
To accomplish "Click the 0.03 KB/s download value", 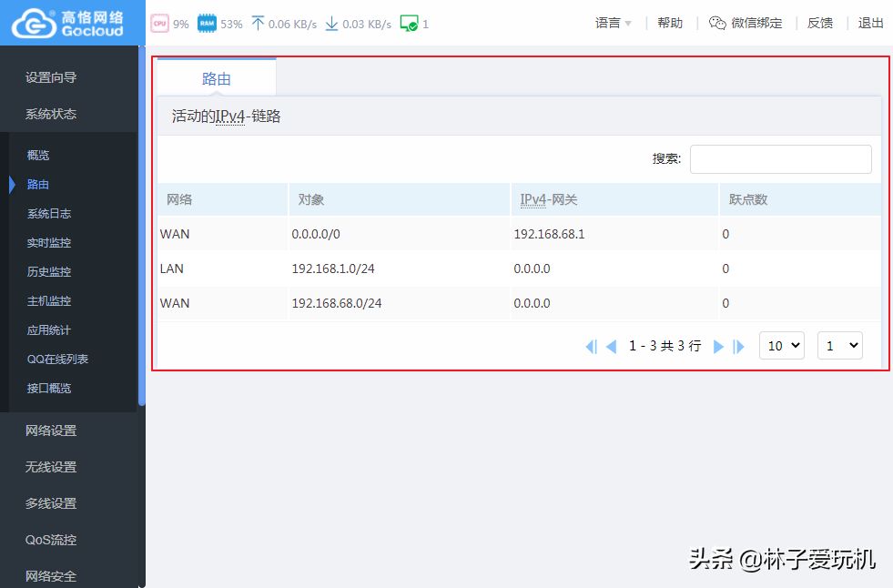I will [x=367, y=24].
